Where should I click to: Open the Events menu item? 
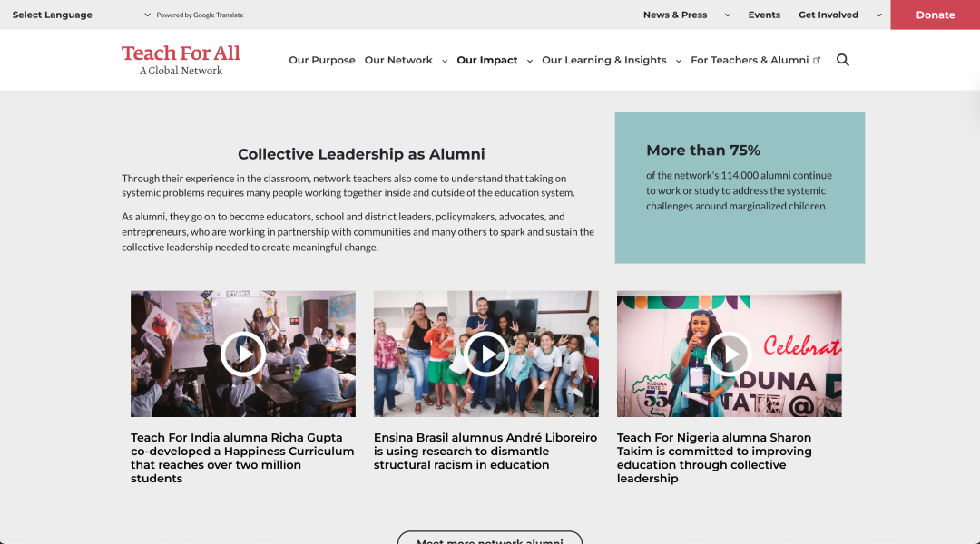pyautogui.click(x=764, y=15)
